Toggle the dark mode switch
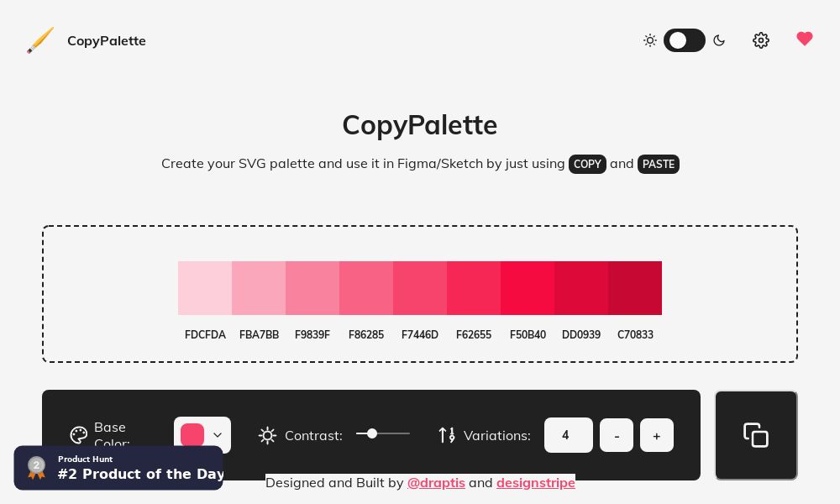The height and width of the screenshot is (504, 840). tap(685, 40)
